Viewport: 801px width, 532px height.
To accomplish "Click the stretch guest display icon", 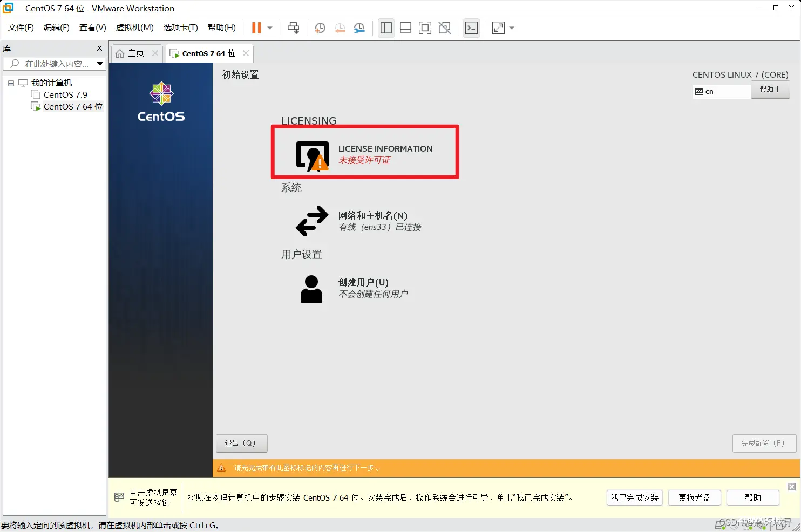I will (498, 28).
